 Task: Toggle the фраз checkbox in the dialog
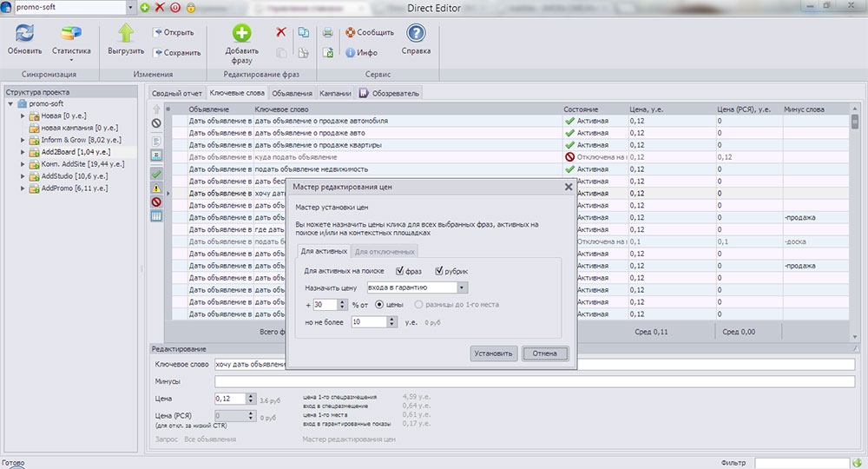pos(399,271)
